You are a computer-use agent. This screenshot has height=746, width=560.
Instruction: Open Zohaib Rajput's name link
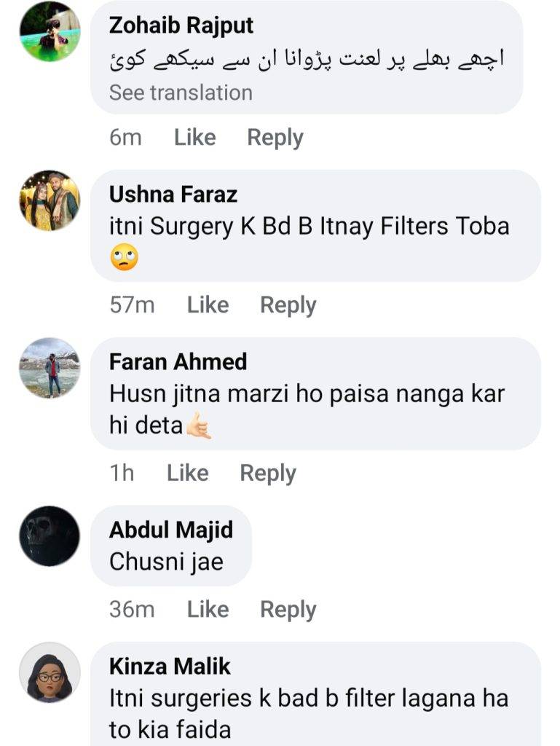point(181,25)
